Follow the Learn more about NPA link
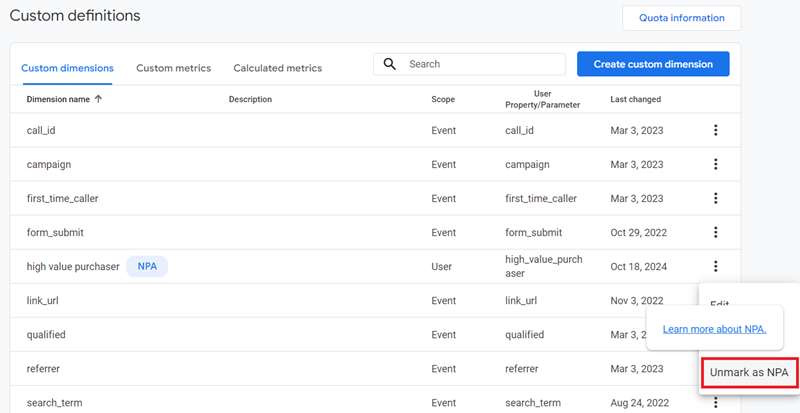 715,329
